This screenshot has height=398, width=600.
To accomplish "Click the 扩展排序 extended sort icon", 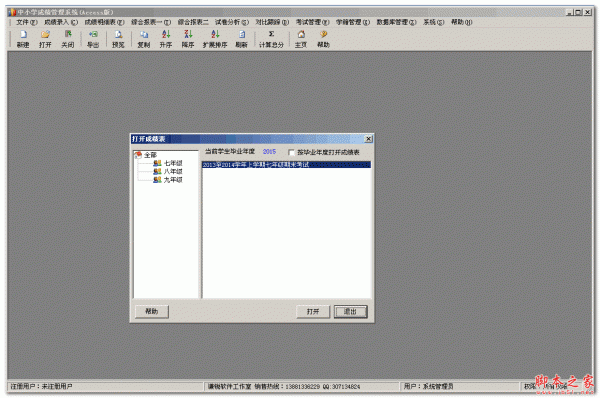I will pyautogui.click(x=215, y=35).
